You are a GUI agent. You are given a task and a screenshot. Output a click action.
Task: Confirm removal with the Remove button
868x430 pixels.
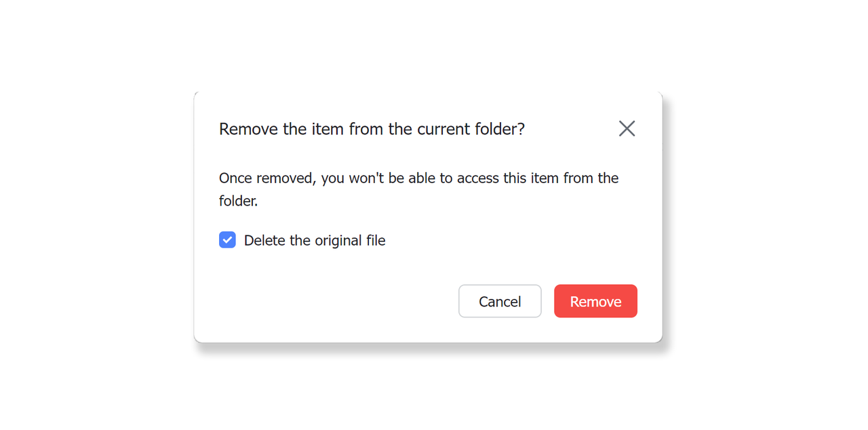[x=595, y=301]
